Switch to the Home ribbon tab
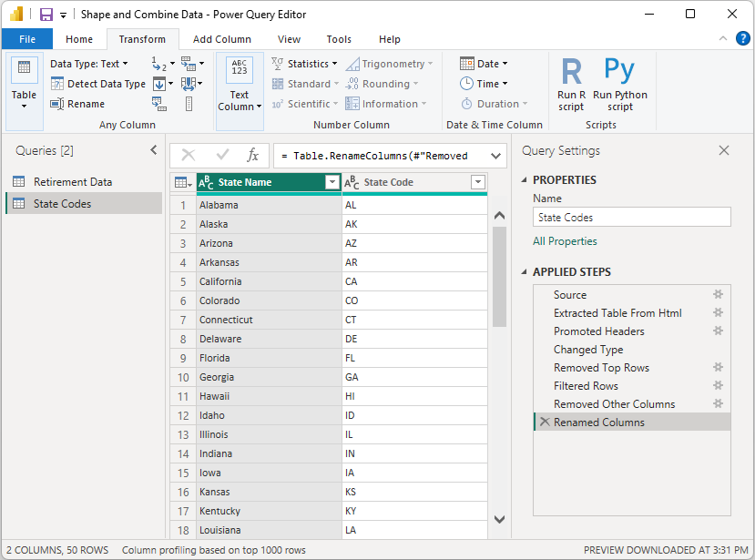This screenshot has width=755, height=560. tap(79, 39)
